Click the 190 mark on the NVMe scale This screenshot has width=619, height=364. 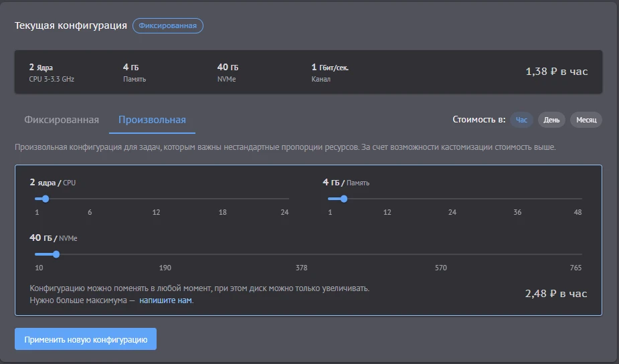click(x=165, y=268)
